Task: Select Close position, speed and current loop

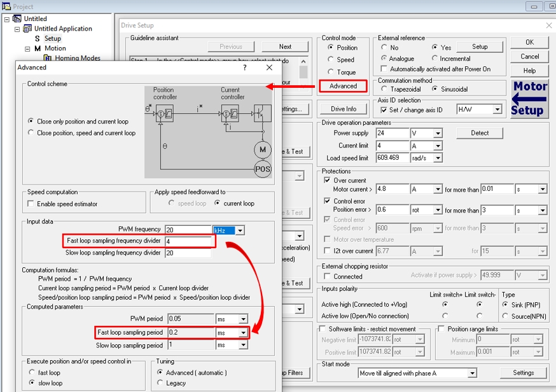Action: point(31,132)
